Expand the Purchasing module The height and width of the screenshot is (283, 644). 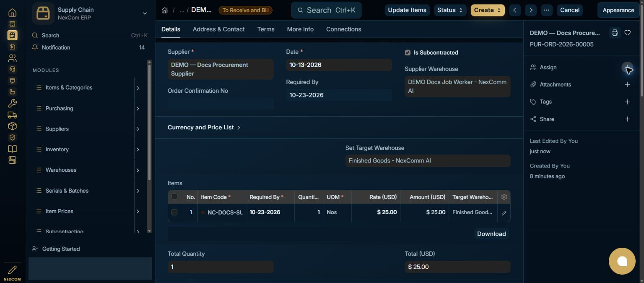(138, 108)
